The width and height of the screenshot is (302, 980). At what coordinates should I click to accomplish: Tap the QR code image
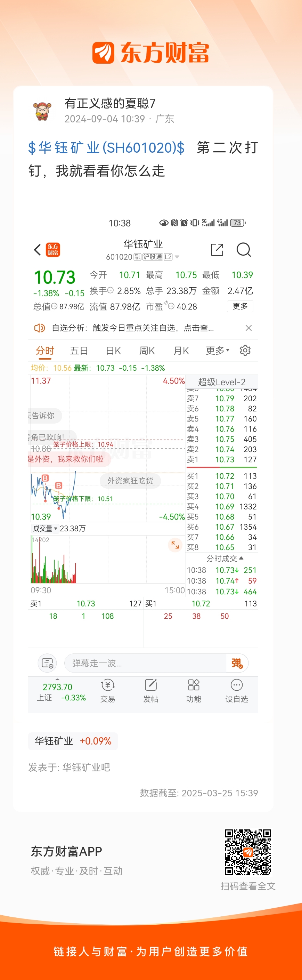point(248,852)
